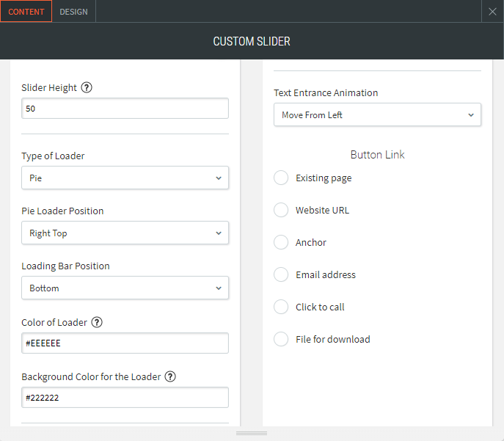
Task: Select the Existing page radio button
Action: 281,178
